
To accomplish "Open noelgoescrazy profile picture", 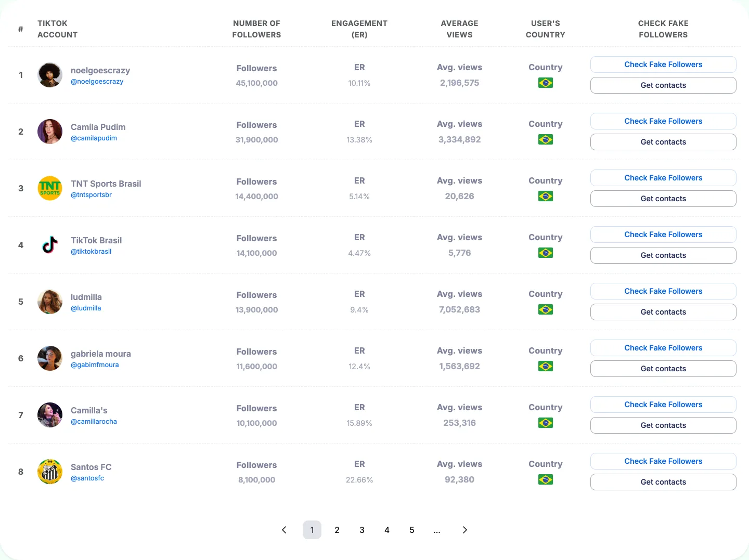I will tap(50, 75).
